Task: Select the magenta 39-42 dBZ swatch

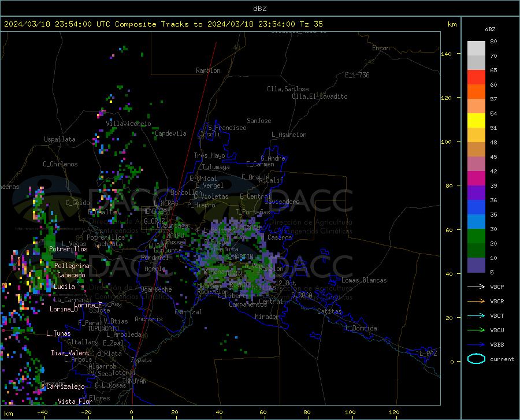Action: pos(476,179)
